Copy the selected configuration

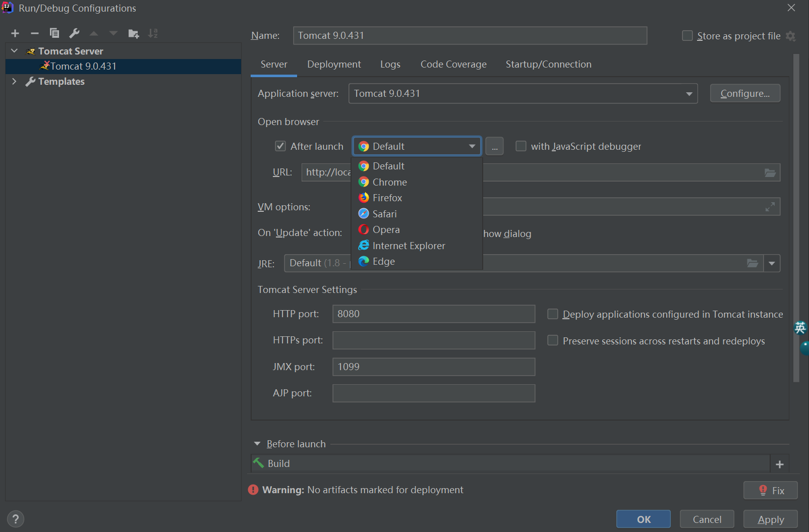point(54,33)
